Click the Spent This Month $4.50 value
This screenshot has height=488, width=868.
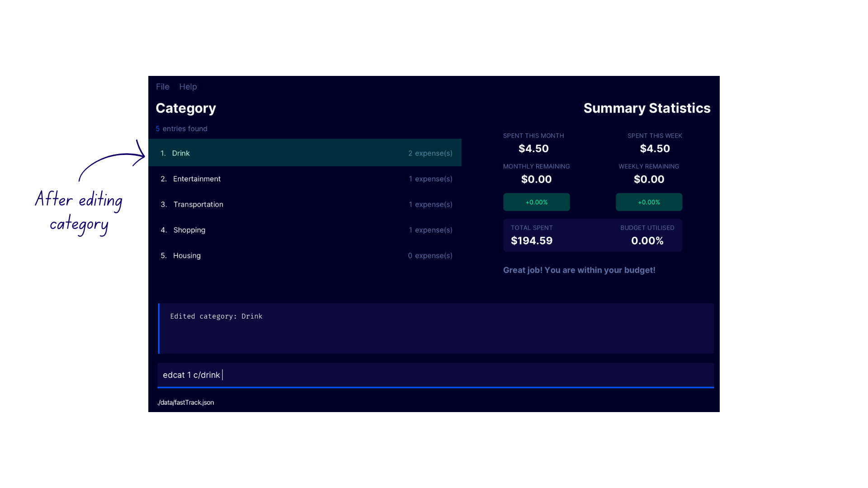click(x=533, y=149)
